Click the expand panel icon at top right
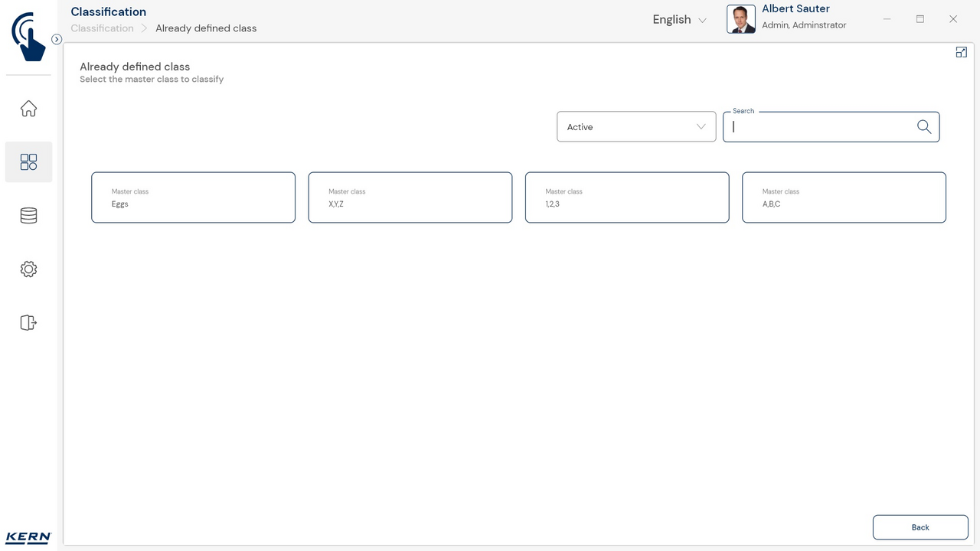This screenshot has height=551, width=980. point(961,52)
